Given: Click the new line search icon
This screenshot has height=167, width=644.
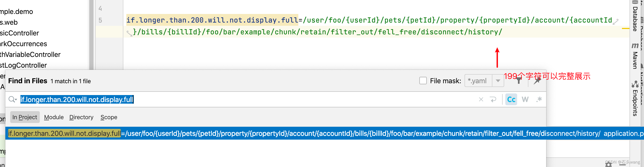Looking at the screenshot, I should click(493, 100).
